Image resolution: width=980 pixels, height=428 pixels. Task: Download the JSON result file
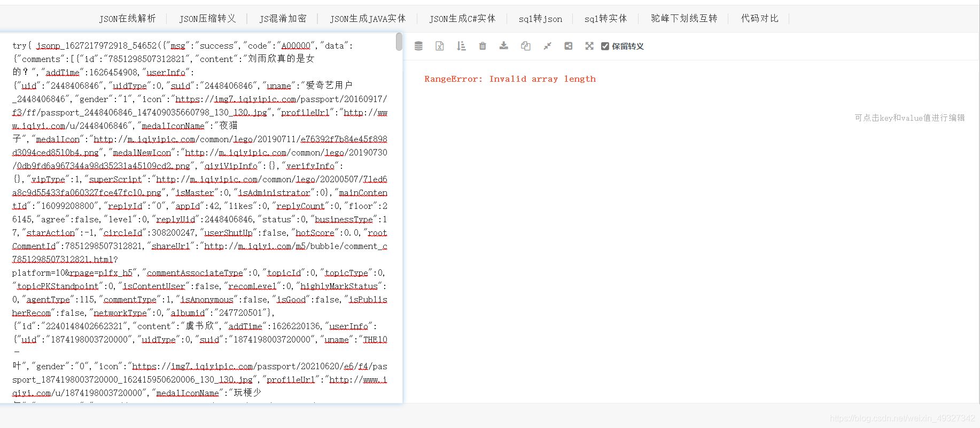pyautogui.click(x=504, y=46)
